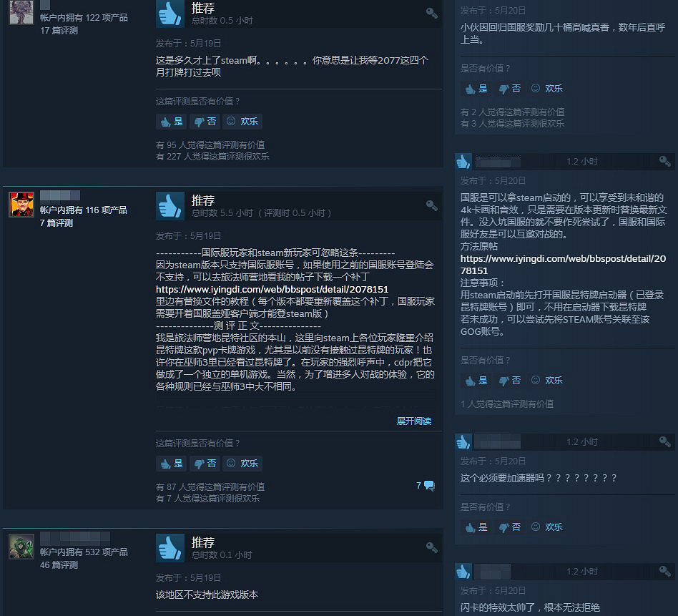Viewport: 678px width, 616px height.
Task: Mark the 加速器 review as 欢乐
Action: coord(547,527)
